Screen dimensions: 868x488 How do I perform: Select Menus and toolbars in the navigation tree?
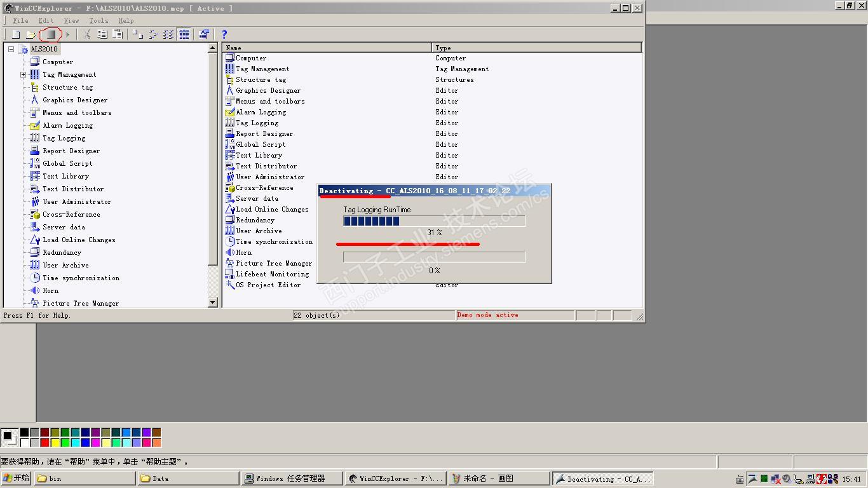click(77, 112)
